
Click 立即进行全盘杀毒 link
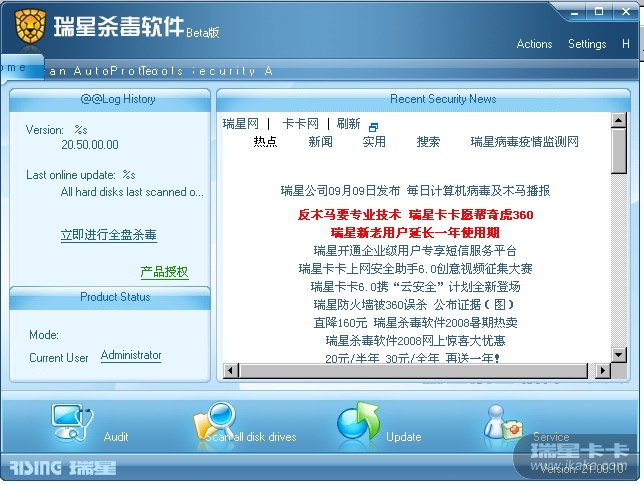click(x=109, y=235)
